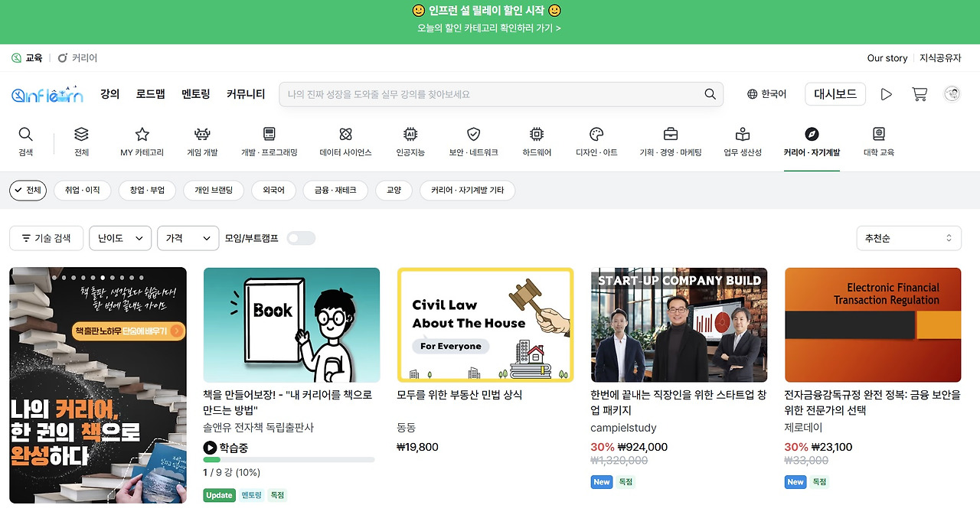Choose the 금융·재테크 filter chip
The width and height of the screenshot is (980, 515).
334,190
